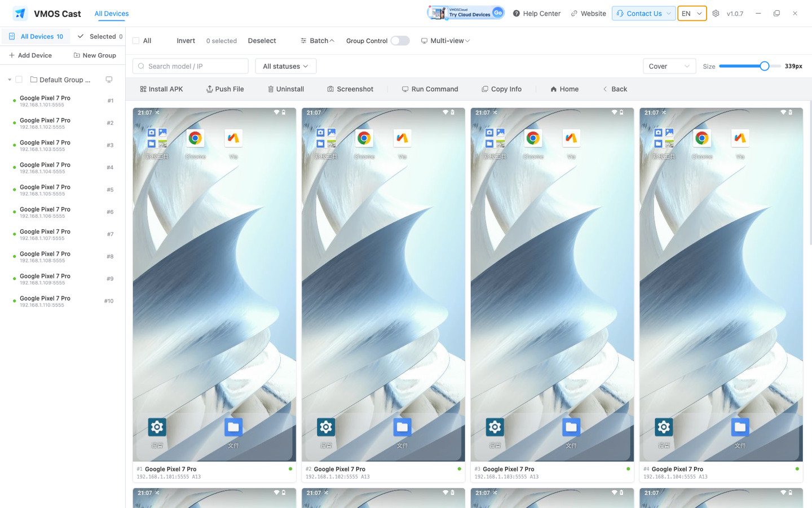Open the settings gear icon
Image resolution: width=812 pixels, height=508 pixels.
pyautogui.click(x=716, y=14)
